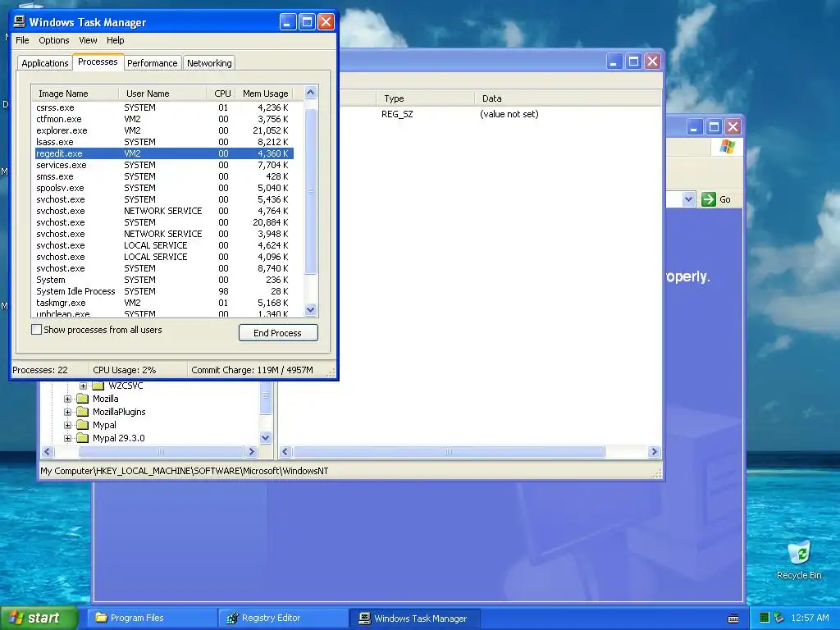Click the process list vertical scrollbar thumb
The height and width of the screenshot is (630, 840).
311,191
